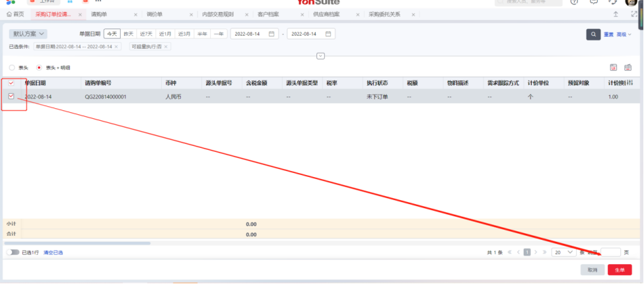The width and height of the screenshot is (644, 284).
Task: Switch to the 客户档案 tab
Action: click(269, 14)
